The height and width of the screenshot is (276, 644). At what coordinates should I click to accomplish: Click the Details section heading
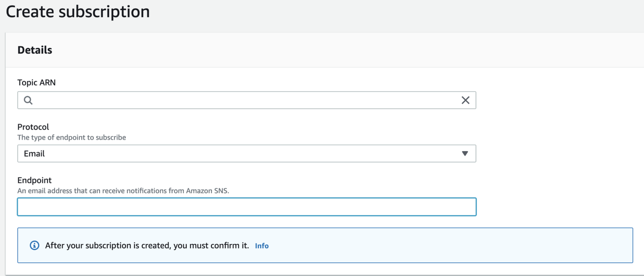(35, 50)
